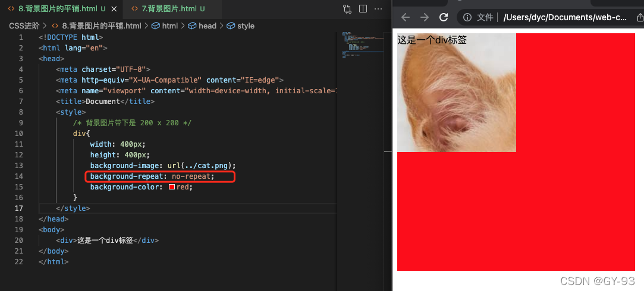The width and height of the screenshot is (644, 291).
Task: Click the background-repeat: no-repeat declaration
Action: coord(152,176)
